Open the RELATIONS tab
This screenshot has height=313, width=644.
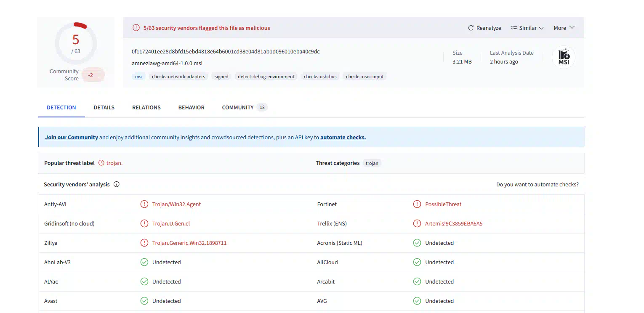(x=146, y=107)
